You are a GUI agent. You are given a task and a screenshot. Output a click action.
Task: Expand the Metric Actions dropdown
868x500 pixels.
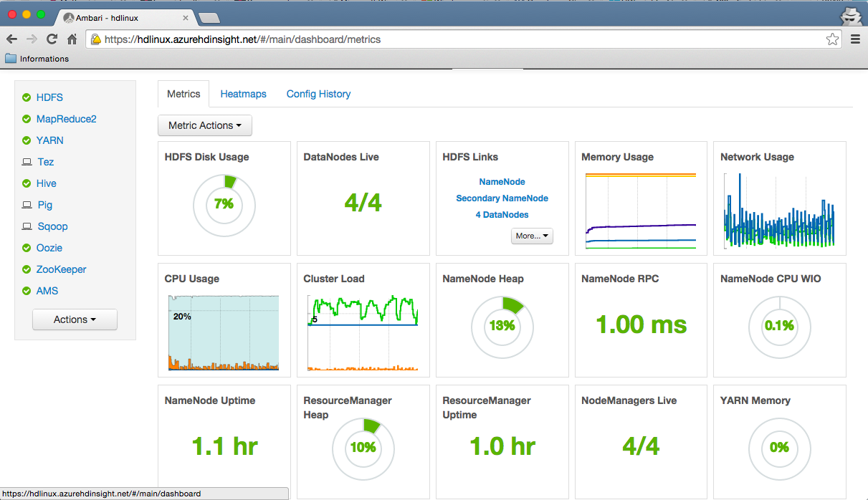click(204, 125)
